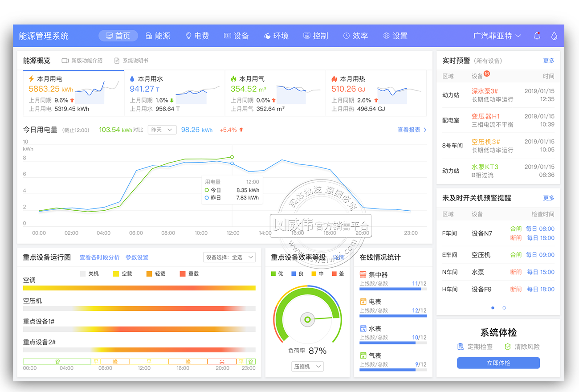Open the 设备 menu
The image size is (579, 392).
tap(236, 36)
